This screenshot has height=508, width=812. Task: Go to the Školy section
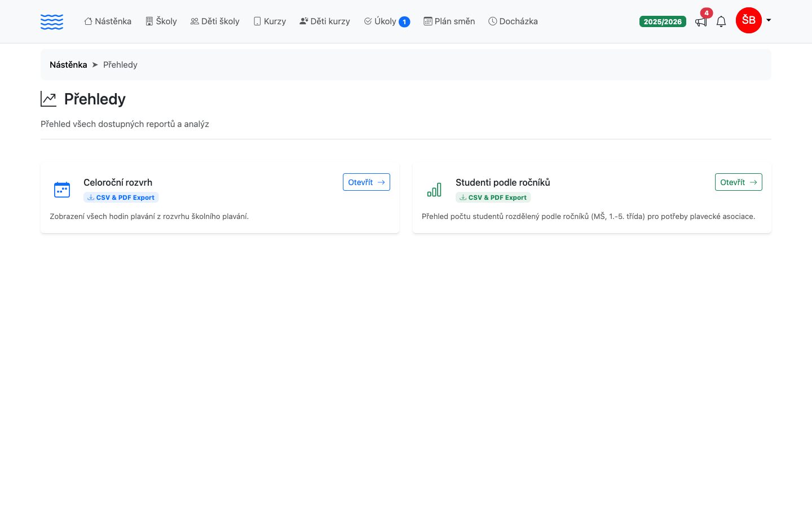click(x=161, y=21)
